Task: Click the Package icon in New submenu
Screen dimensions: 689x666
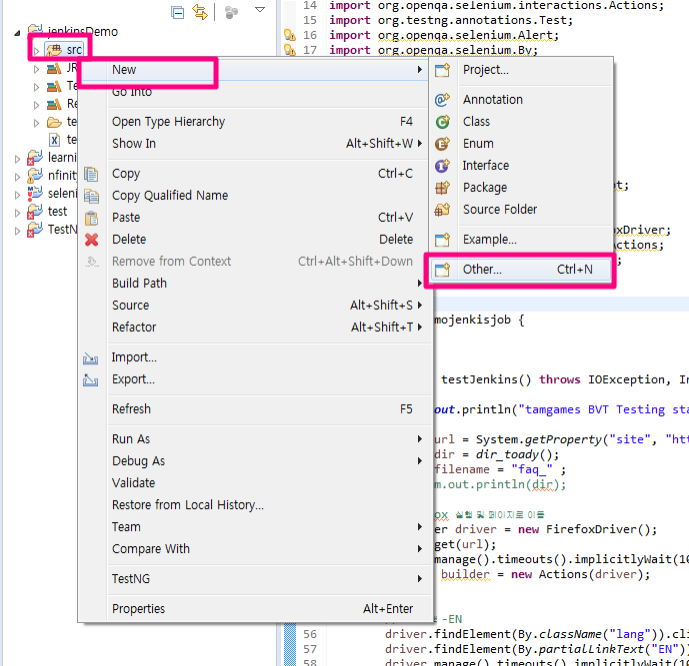Action: [x=443, y=187]
